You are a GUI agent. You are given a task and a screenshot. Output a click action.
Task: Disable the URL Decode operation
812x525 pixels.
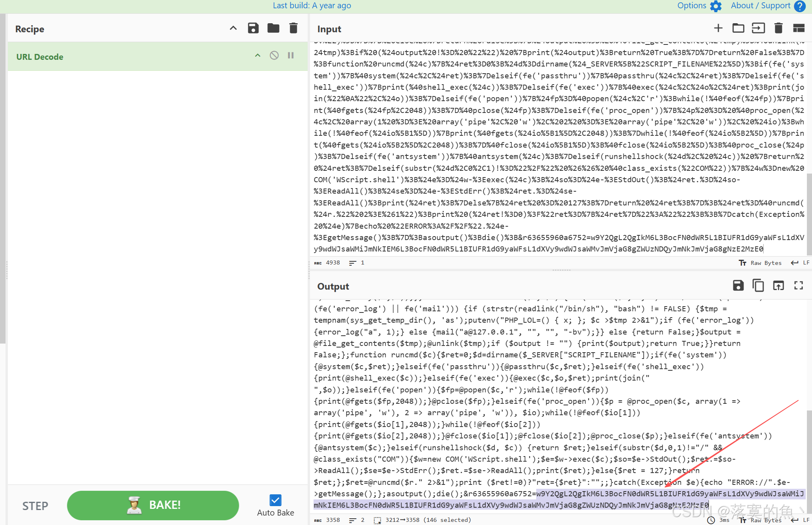click(x=274, y=55)
